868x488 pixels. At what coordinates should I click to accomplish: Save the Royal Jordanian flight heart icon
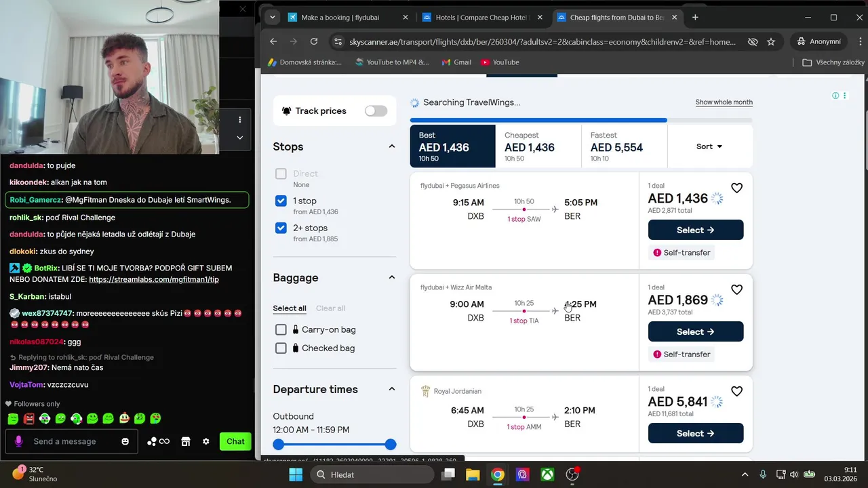736,391
